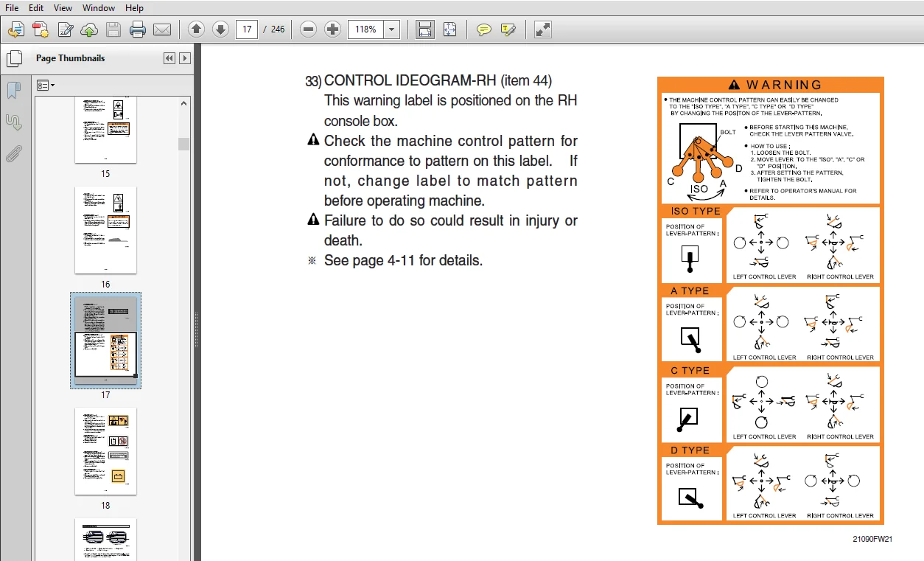Image resolution: width=924 pixels, height=561 pixels.
Task: Go to next page arrow
Action: pos(220,29)
